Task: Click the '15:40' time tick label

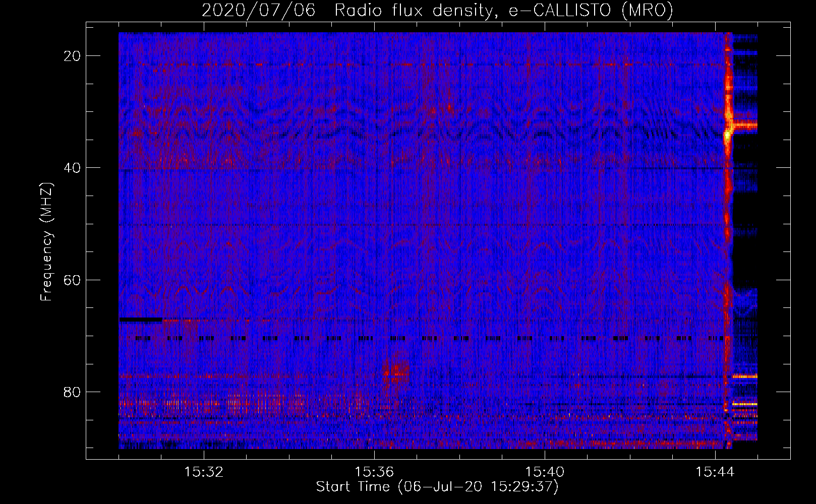Action: pyautogui.click(x=545, y=472)
